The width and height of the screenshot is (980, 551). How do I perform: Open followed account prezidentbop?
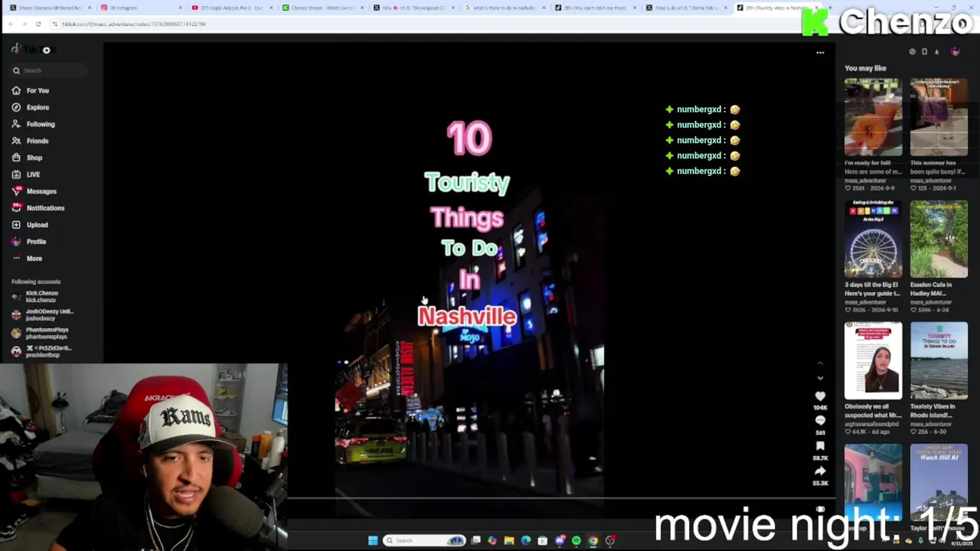[x=42, y=351]
